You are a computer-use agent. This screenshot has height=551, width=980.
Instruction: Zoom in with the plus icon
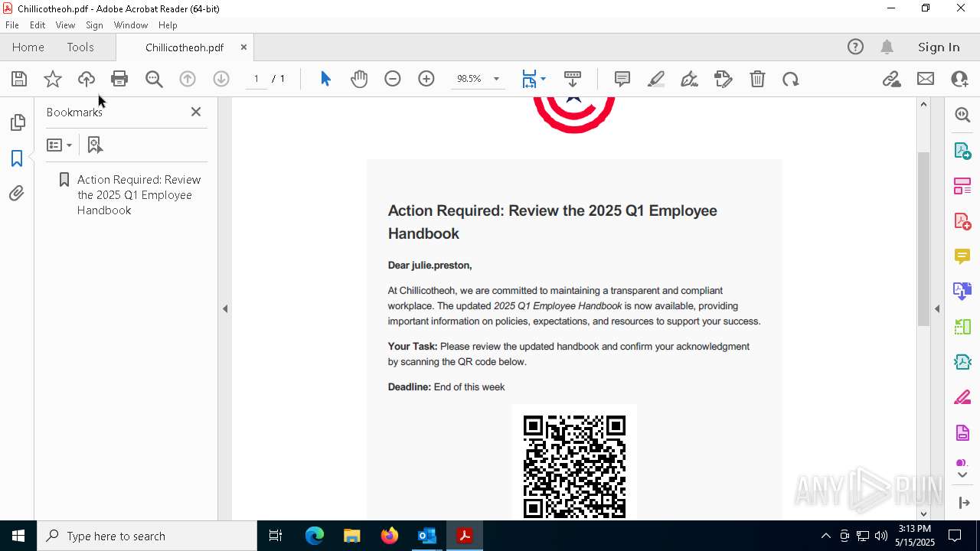click(426, 79)
